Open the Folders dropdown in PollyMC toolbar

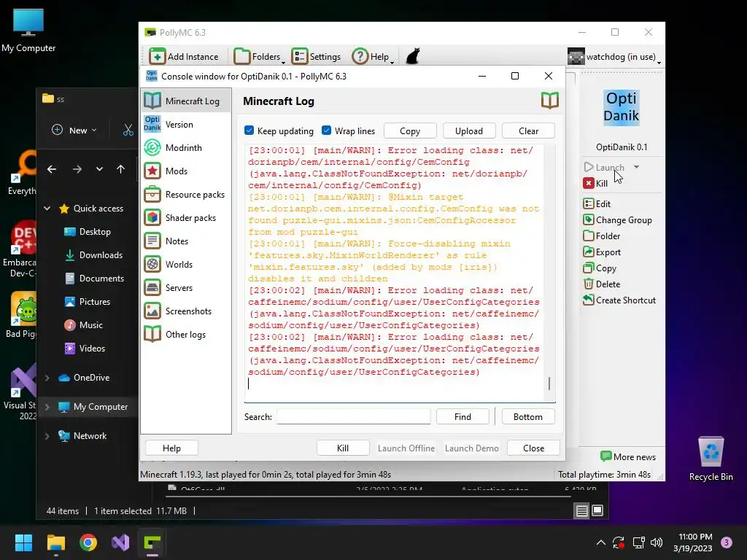(x=259, y=56)
